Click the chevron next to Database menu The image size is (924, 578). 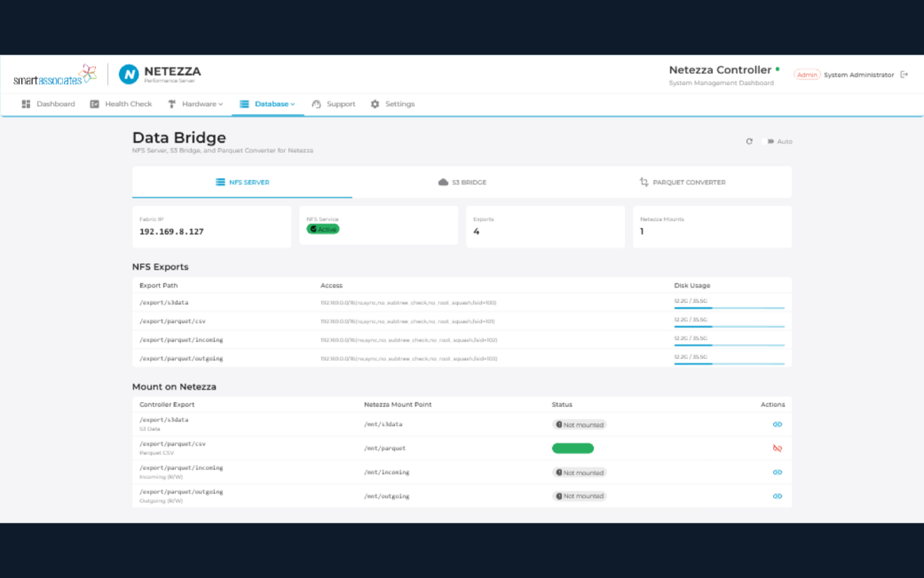[x=293, y=103]
